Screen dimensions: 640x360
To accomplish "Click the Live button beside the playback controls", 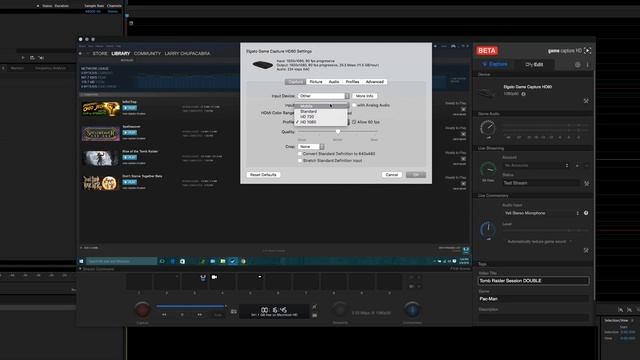I will [218, 315].
